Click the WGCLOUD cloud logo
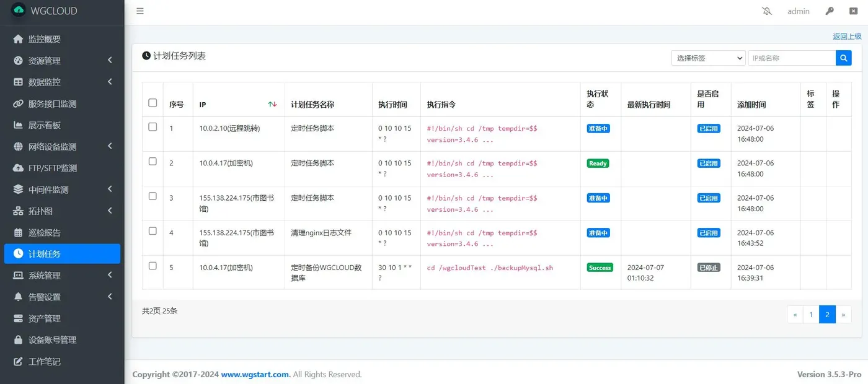 click(18, 11)
